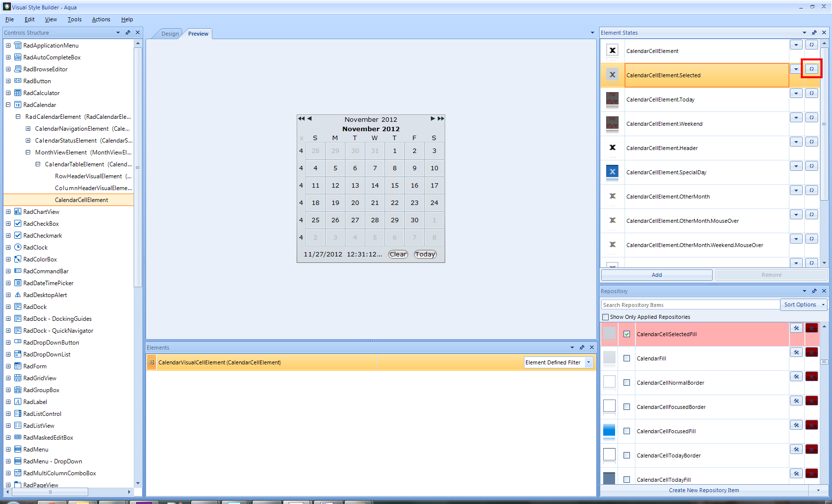This screenshot has height=504, width=832.
Task: Open the code view for CalendarCellElement.Today state
Action: pyautogui.click(x=811, y=93)
